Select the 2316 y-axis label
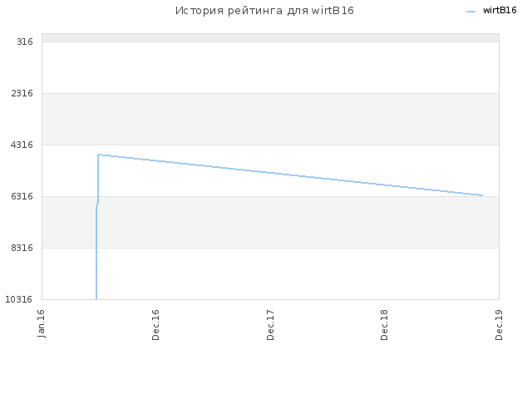The height and width of the screenshot is (399, 532). click(22, 93)
